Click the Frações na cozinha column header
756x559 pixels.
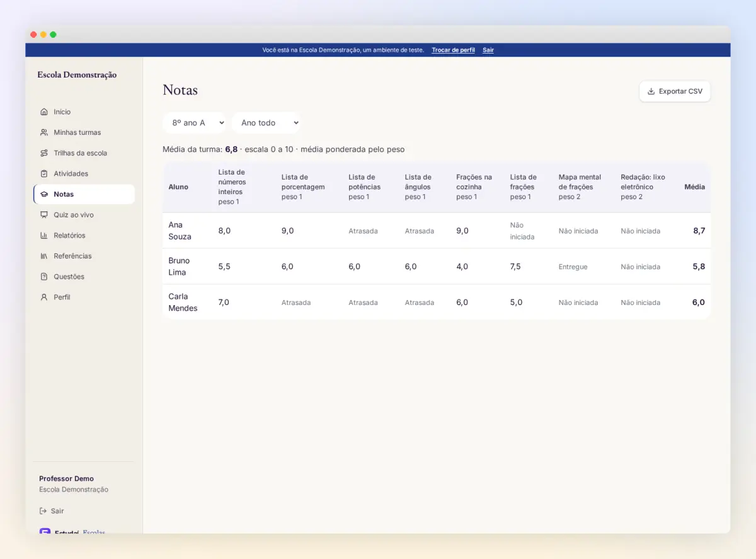pyautogui.click(x=474, y=187)
